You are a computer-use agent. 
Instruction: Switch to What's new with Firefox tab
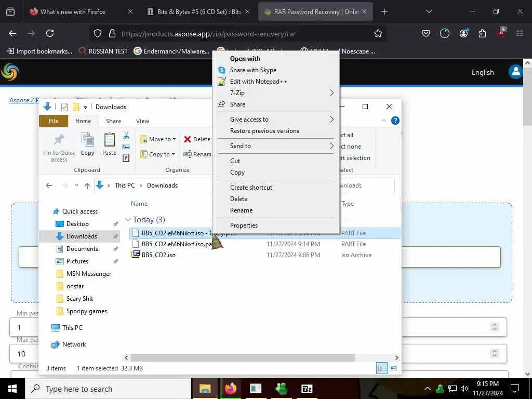(73, 12)
